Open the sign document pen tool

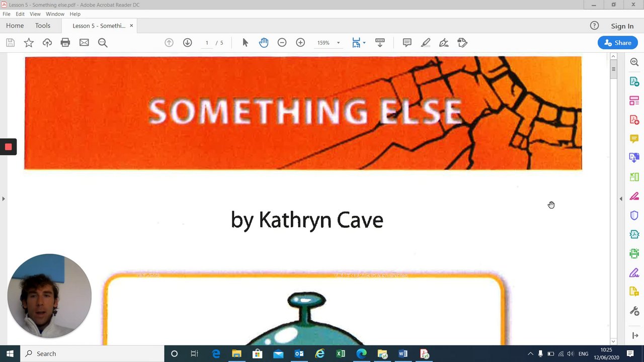point(444,43)
